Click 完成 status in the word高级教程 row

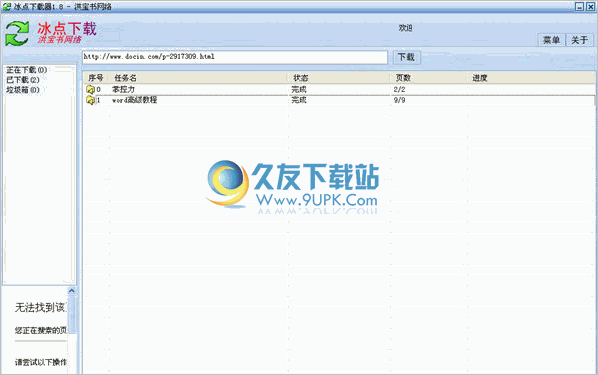coord(299,100)
